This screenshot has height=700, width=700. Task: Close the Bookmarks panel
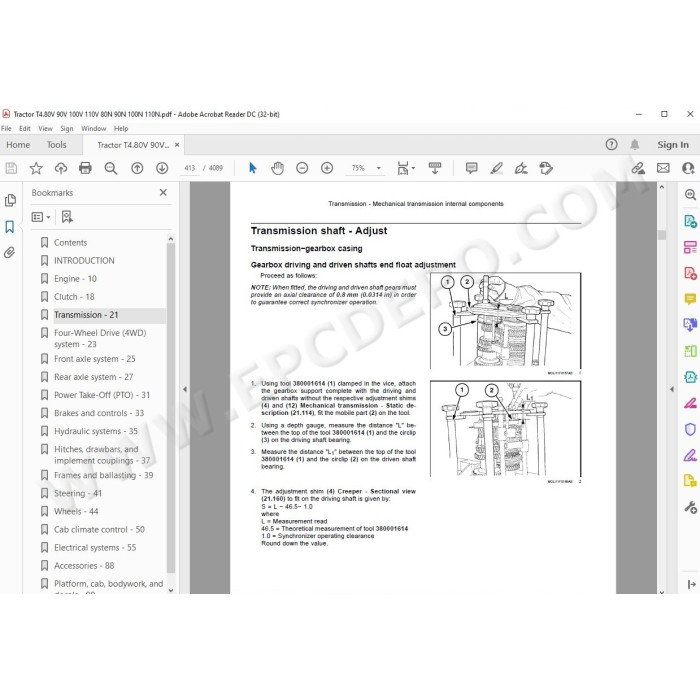click(163, 192)
